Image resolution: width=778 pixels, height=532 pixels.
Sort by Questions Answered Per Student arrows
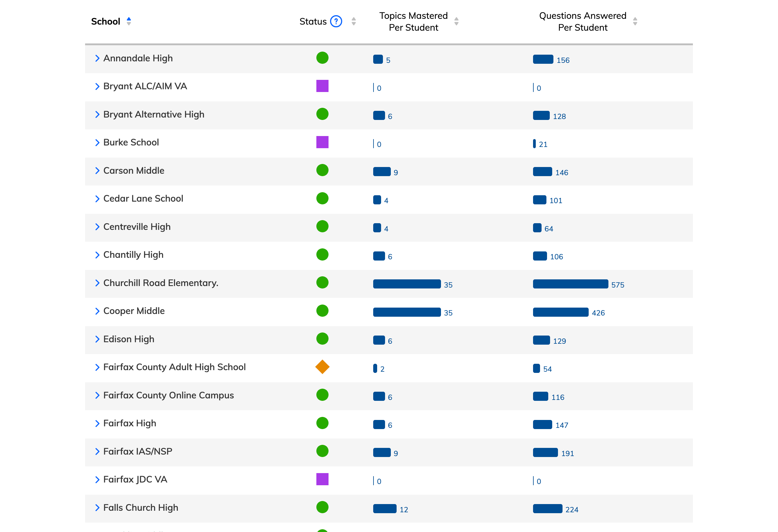click(x=635, y=22)
